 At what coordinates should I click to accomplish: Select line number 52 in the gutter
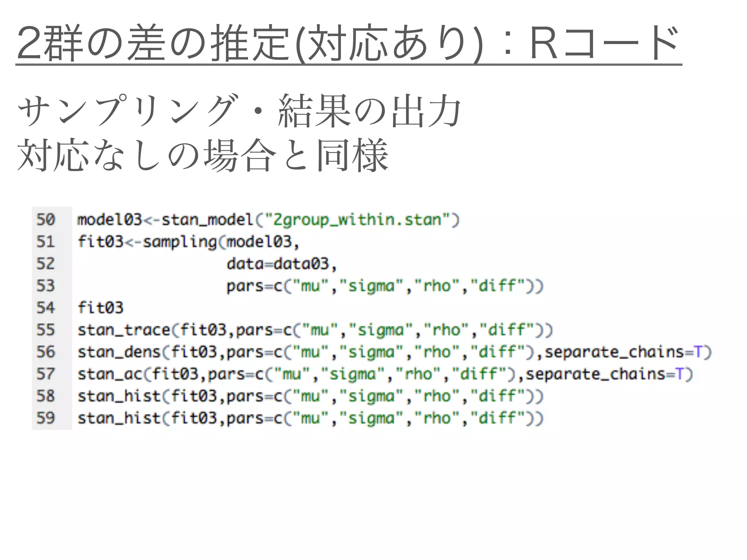(x=46, y=264)
